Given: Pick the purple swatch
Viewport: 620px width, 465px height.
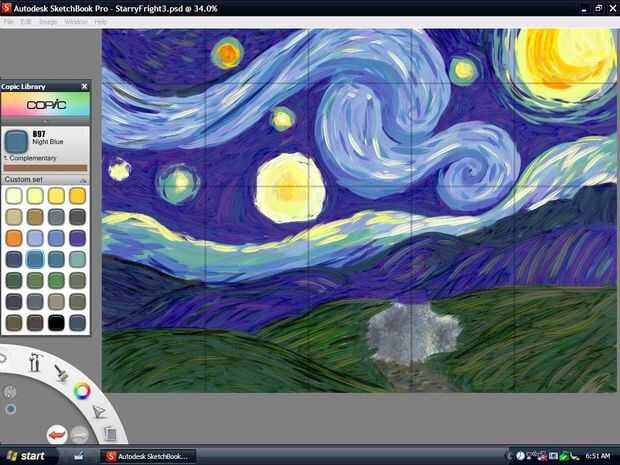Looking at the screenshot, I should point(77,238).
